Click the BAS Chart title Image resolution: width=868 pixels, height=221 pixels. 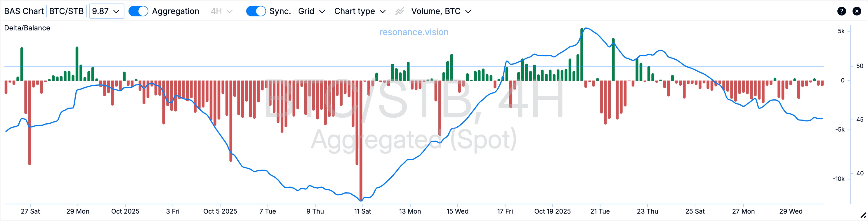click(24, 11)
